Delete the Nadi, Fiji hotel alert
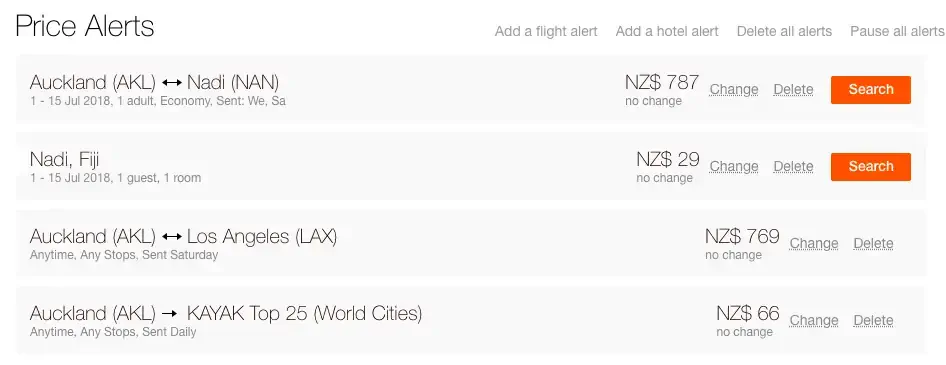 [793, 167]
